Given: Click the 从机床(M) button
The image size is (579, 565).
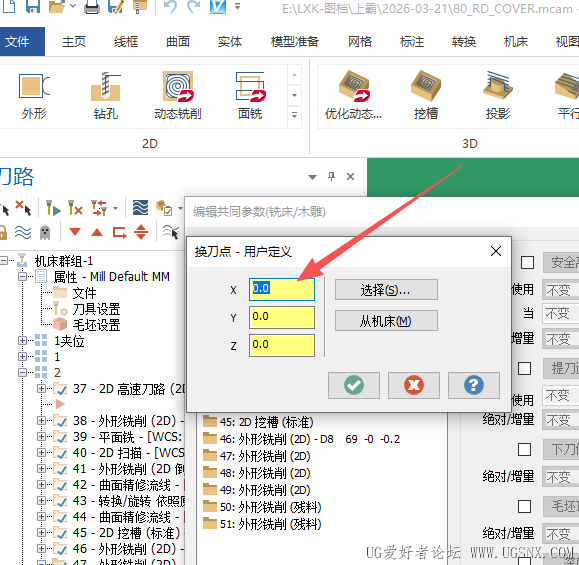Looking at the screenshot, I should tap(386, 321).
